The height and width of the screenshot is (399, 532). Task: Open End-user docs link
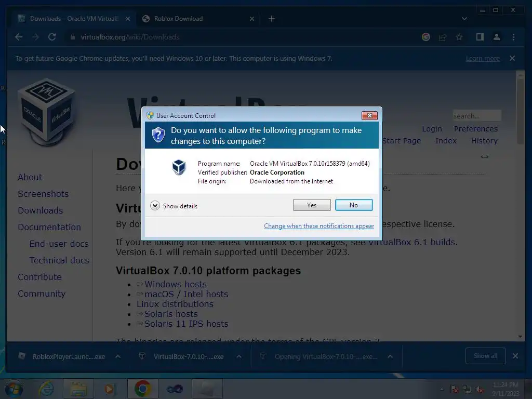pyautogui.click(x=59, y=244)
